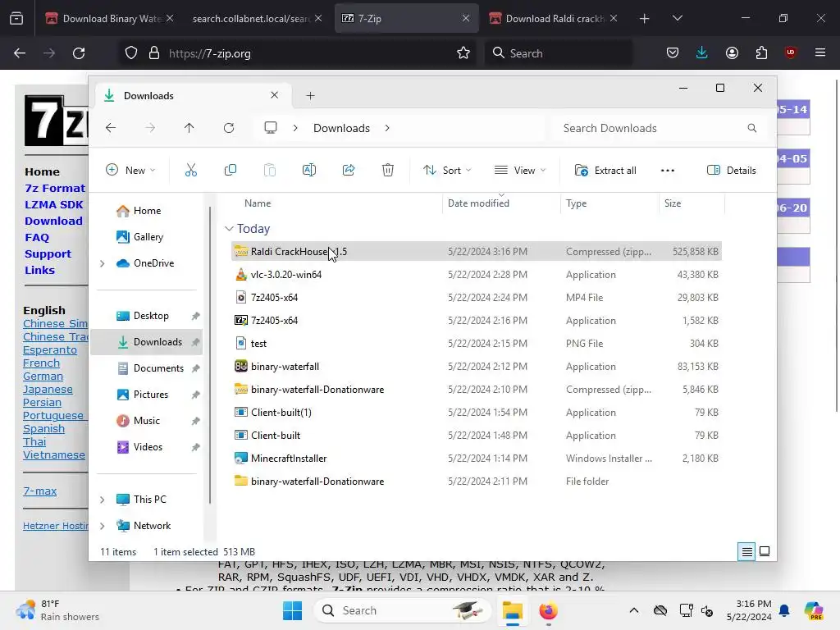Click File Explorer icon on taskbar
This screenshot has height=630, width=840.
click(x=512, y=610)
